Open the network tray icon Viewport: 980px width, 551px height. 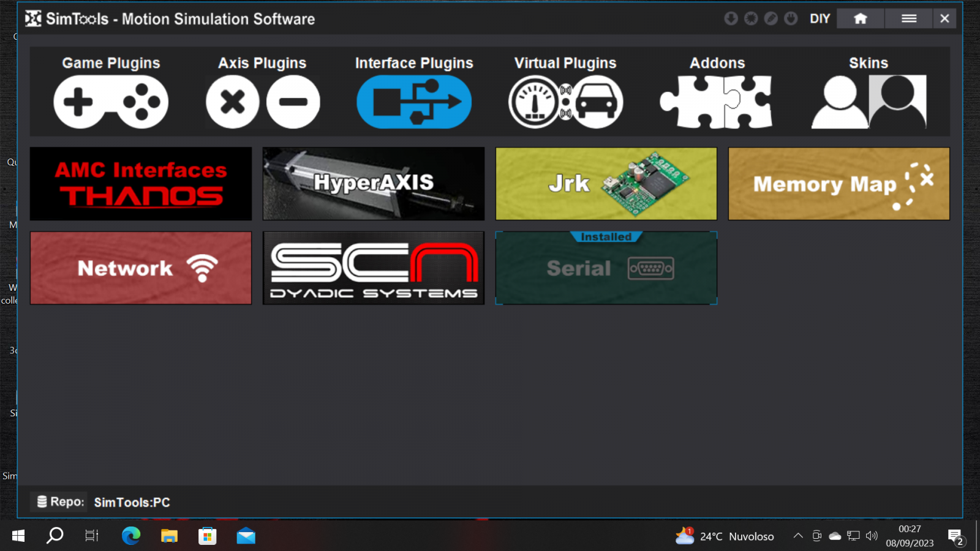tap(853, 536)
